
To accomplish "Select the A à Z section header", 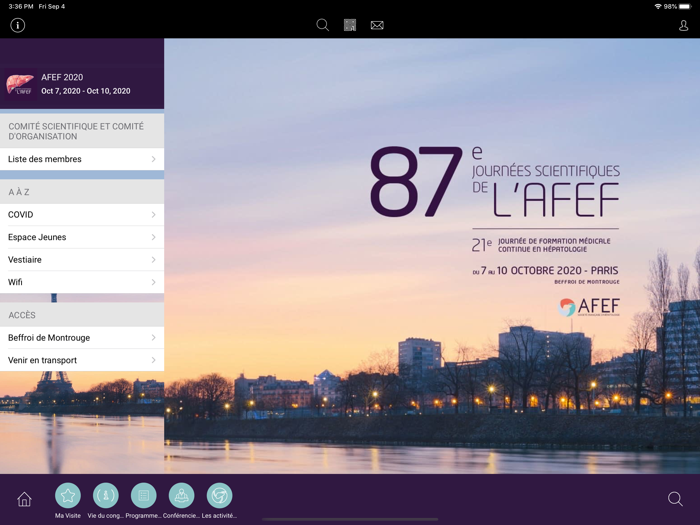I will [x=82, y=192].
